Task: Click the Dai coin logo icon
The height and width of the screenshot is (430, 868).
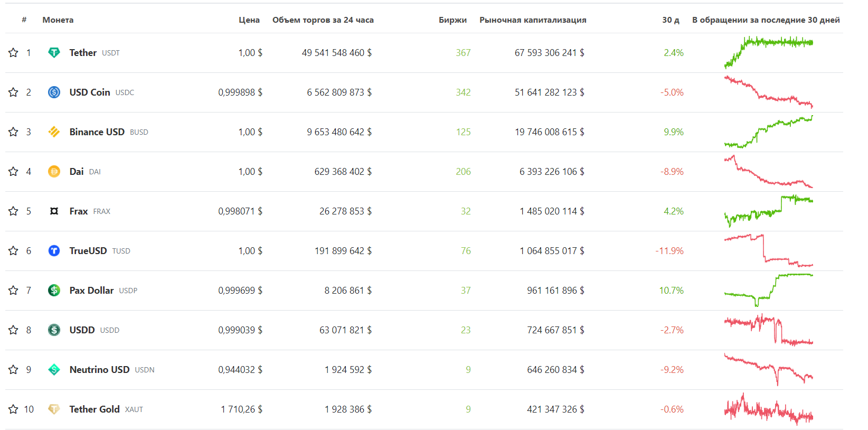Action: pyautogui.click(x=54, y=172)
